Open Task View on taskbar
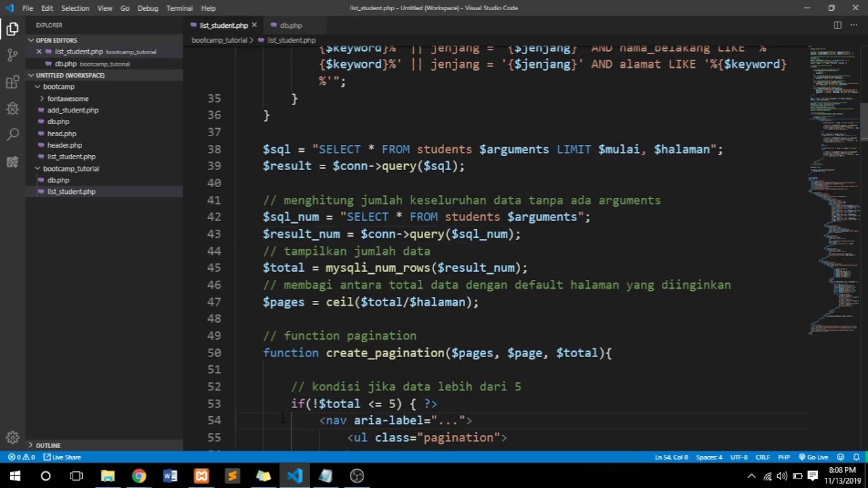868x488 pixels. (x=76, y=476)
